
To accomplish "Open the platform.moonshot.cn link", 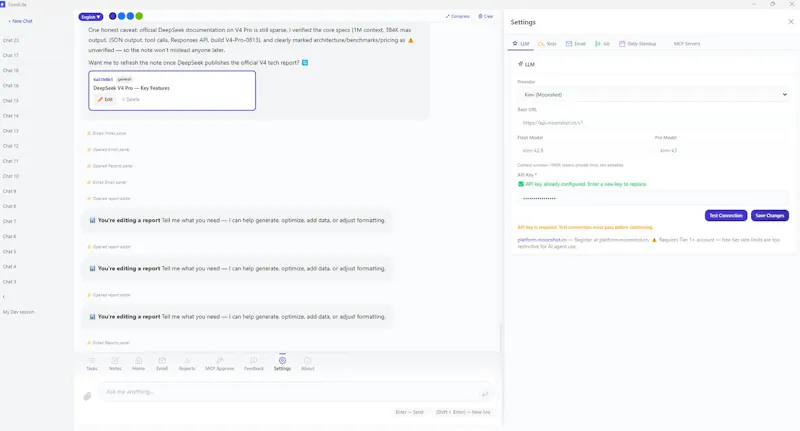I will pos(542,240).
